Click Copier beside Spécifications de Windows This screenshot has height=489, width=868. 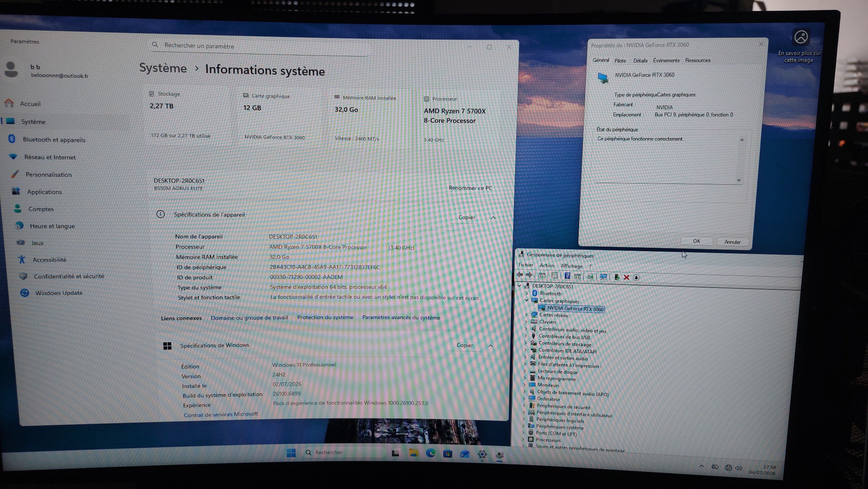[465, 345]
